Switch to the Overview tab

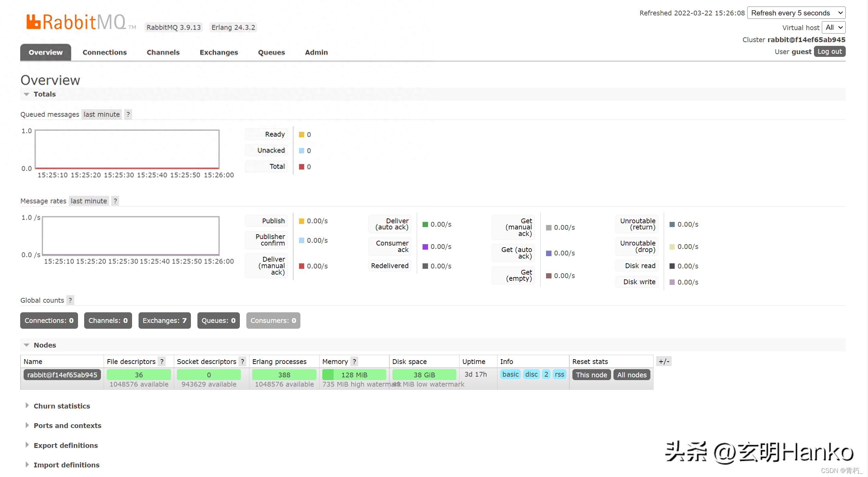tap(46, 52)
